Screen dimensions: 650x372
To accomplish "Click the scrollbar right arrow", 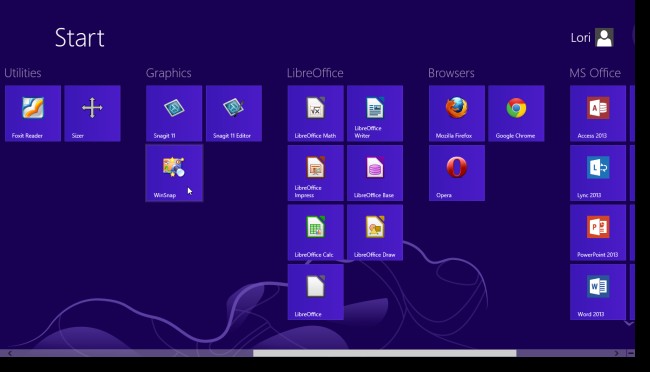I will point(616,353).
